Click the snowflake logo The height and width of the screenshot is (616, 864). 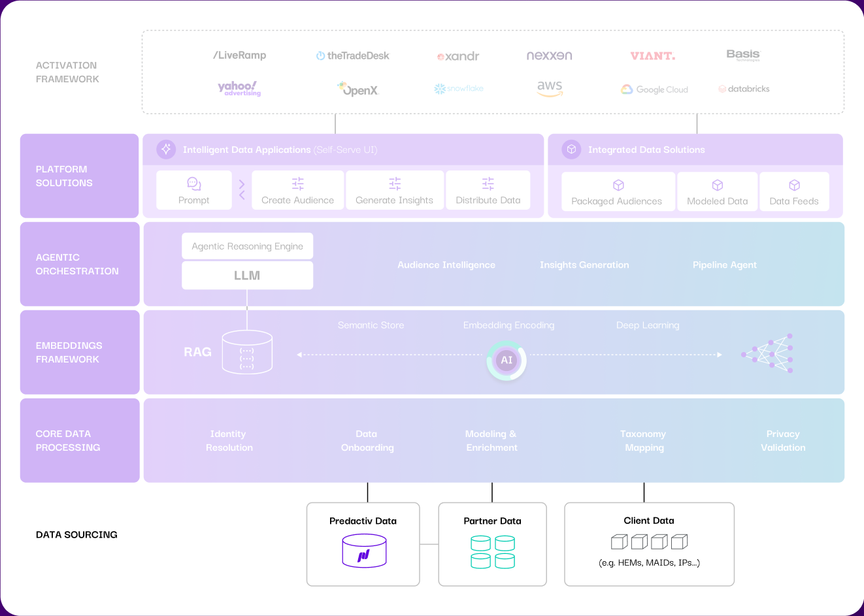(x=459, y=88)
